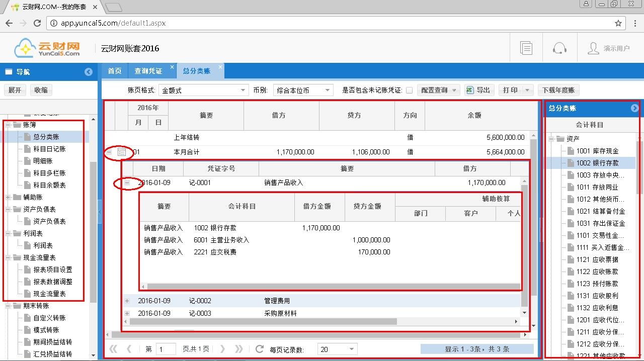
Task: Collapse the left navigation panel arrow
Action: pos(89,72)
